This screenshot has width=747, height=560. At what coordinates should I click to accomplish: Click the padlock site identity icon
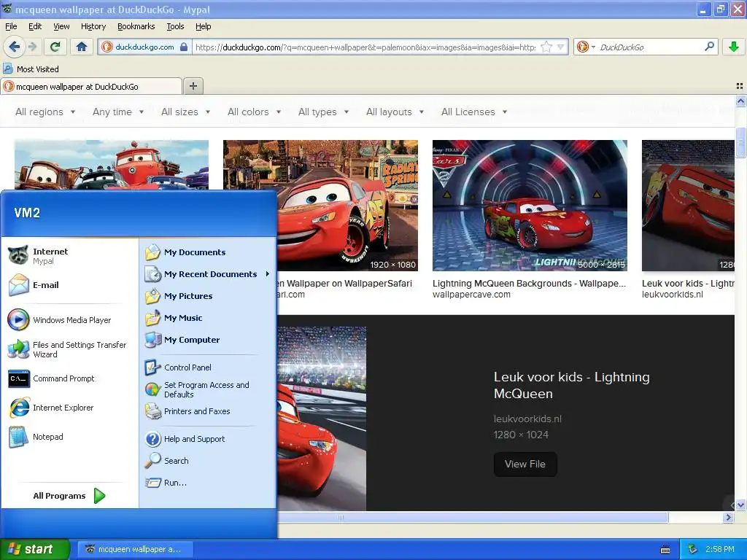pyautogui.click(x=184, y=47)
